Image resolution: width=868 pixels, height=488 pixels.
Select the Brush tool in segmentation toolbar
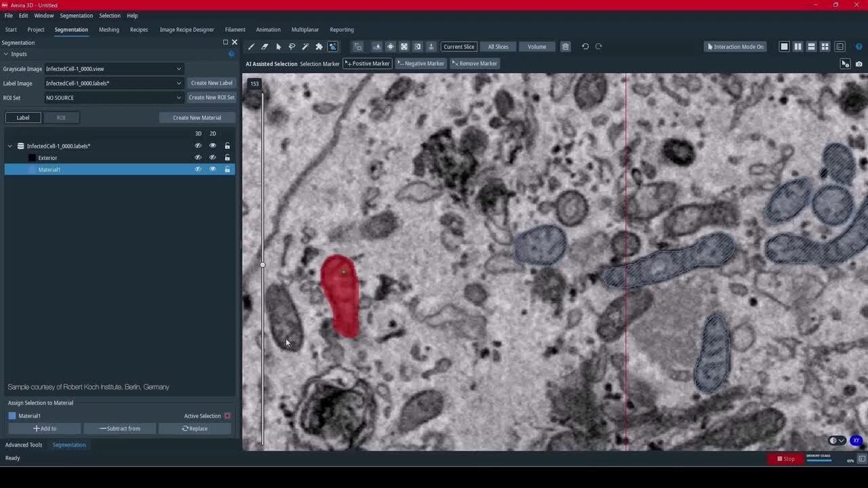pos(251,47)
